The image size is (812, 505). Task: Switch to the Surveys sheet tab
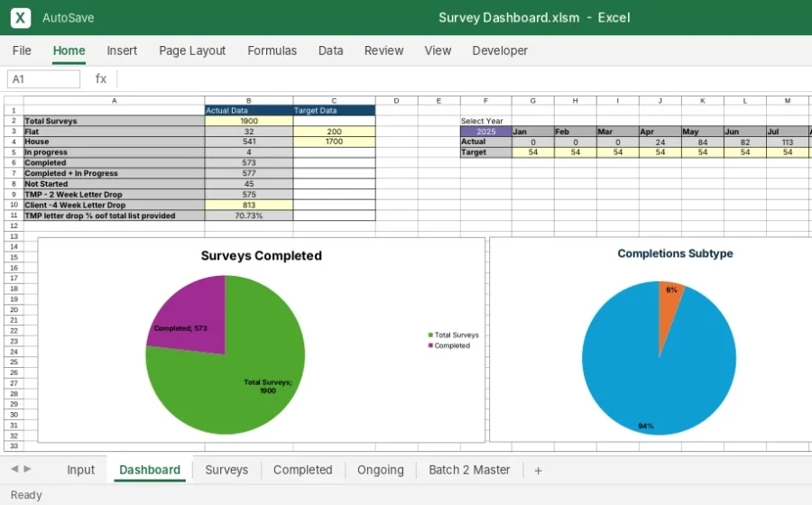(226, 470)
